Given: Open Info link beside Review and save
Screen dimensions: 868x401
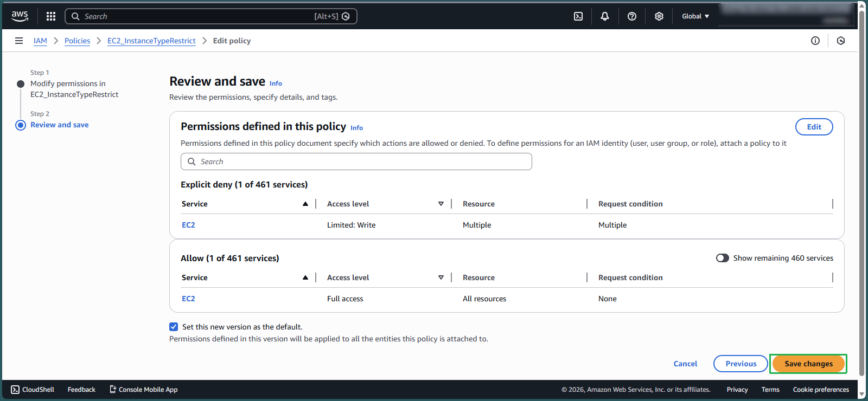Looking at the screenshot, I should click(x=276, y=83).
